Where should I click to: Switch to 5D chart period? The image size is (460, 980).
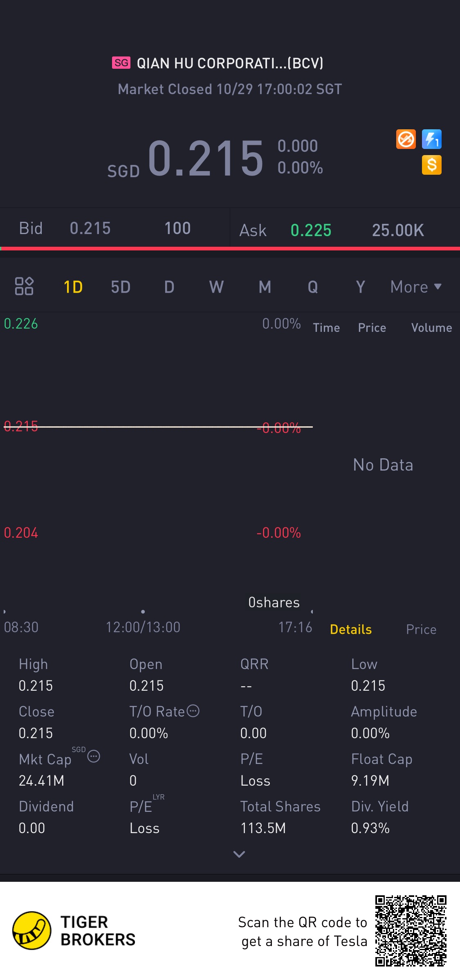121,287
